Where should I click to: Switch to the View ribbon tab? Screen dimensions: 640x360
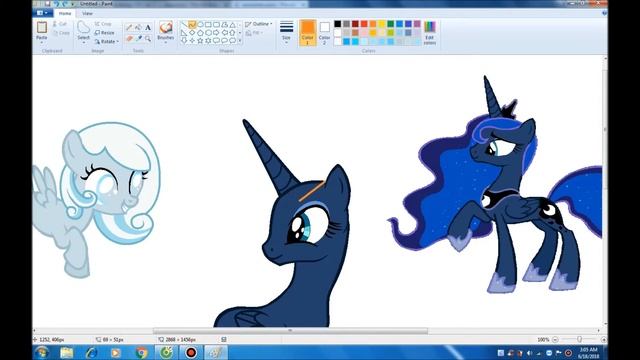87,13
